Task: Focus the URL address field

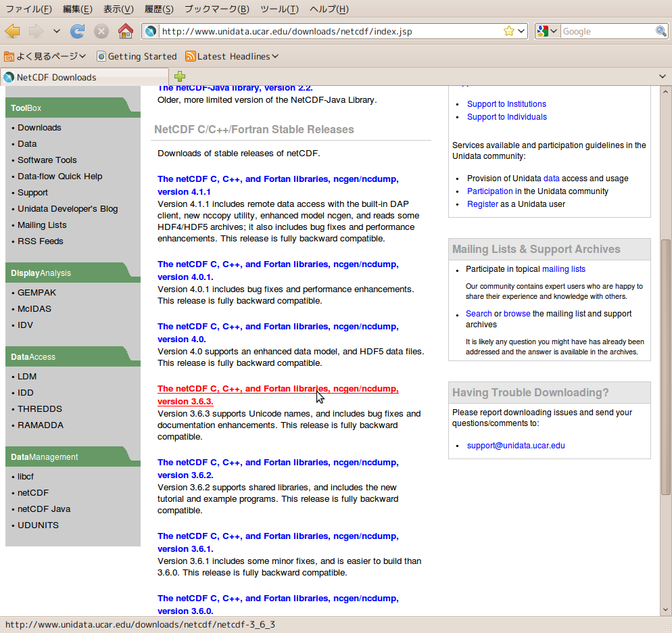Action: click(331, 31)
